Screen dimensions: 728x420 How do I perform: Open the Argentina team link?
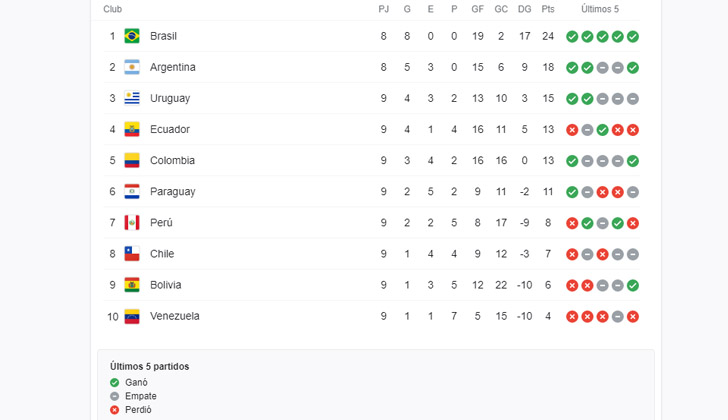tap(172, 67)
